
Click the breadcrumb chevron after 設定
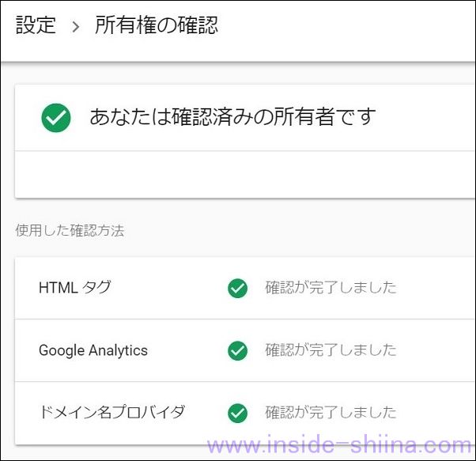(x=76, y=27)
